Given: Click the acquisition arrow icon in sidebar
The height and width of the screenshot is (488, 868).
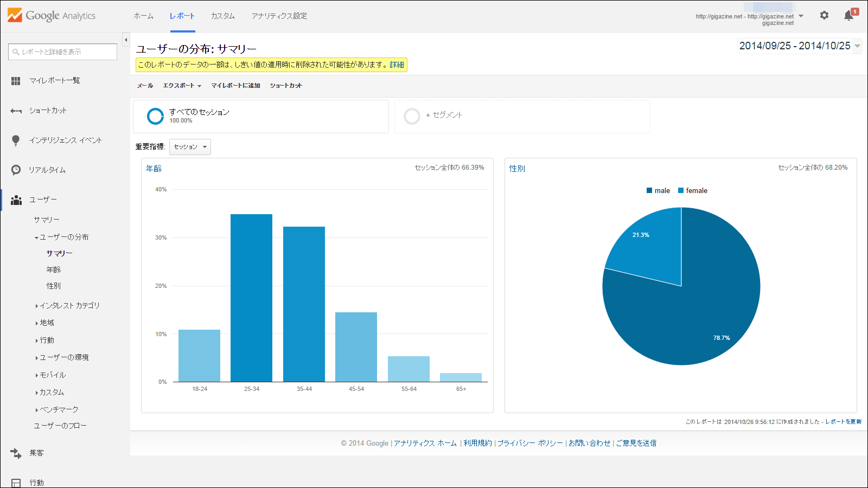Looking at the screenshot, I should click(x=16, y=453).
